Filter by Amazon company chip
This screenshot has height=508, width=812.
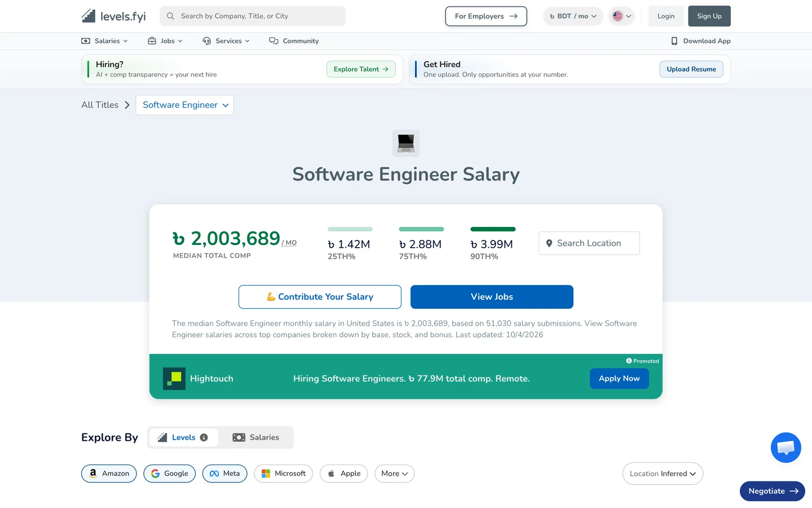click(x=109, y=474)
